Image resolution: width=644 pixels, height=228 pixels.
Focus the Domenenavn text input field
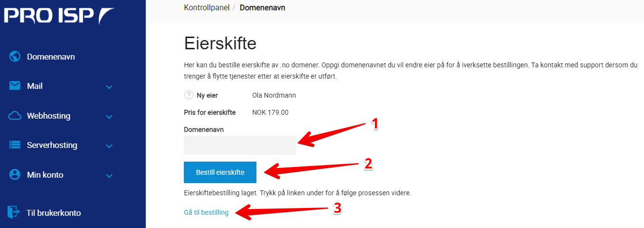240,145
